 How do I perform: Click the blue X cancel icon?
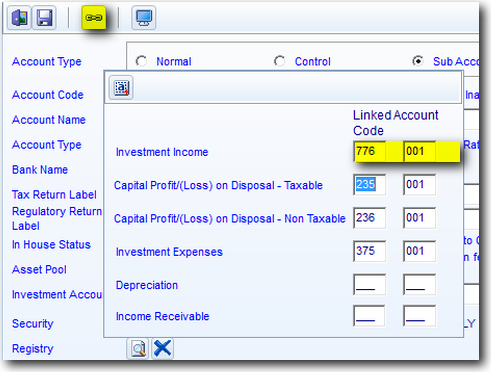[x=162, y=349]
